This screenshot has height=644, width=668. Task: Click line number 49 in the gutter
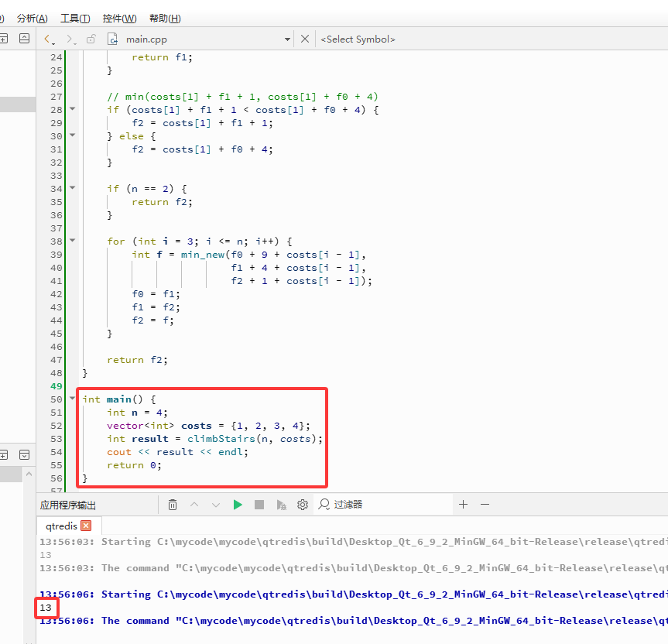57,386
